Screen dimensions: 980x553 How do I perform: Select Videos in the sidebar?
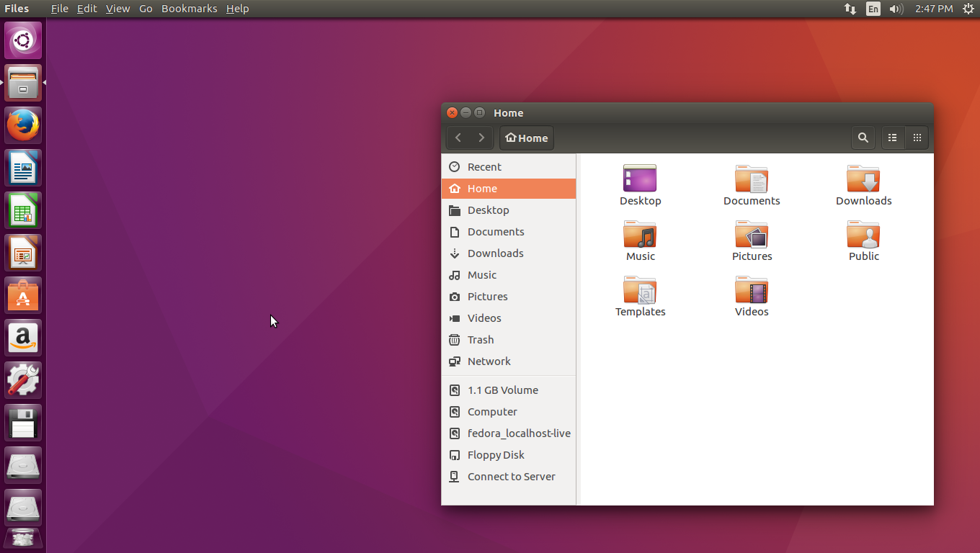(508, 318)
